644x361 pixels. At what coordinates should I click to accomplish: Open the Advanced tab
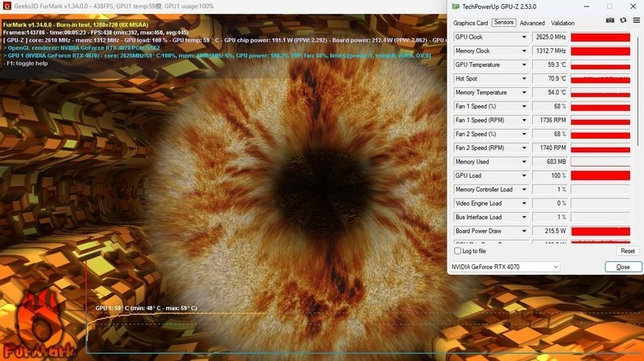click(532, 23)
